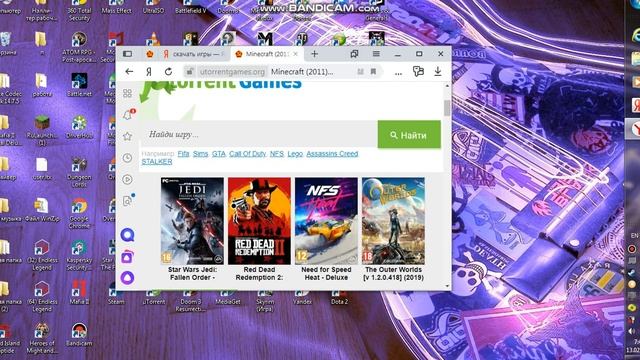The image size is (640, 360).
Task: Select the Heroes of Might and... shortcut
Action: pos(42,338)
